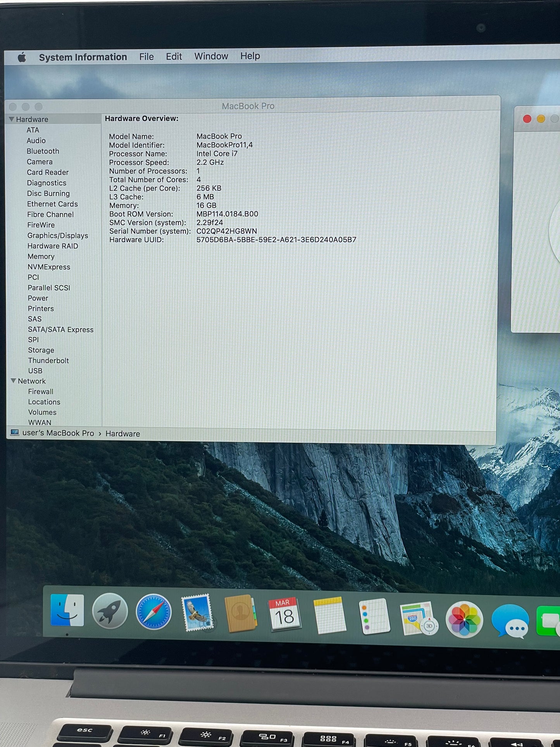Screen dimensions: 560x747
Task: Select Power in the sidebar
Action: (x=38, y=298)
